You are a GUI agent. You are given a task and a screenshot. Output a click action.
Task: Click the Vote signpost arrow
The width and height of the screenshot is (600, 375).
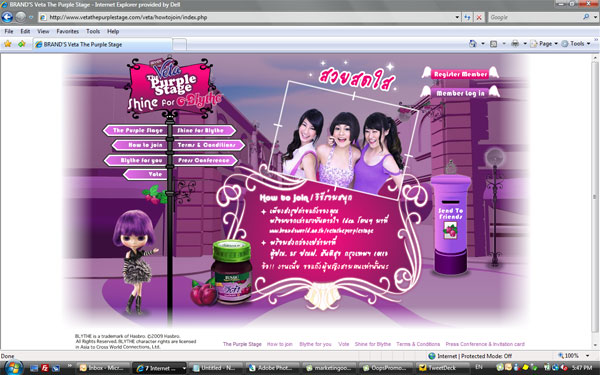pyautogui.click(x=145, y=174)
